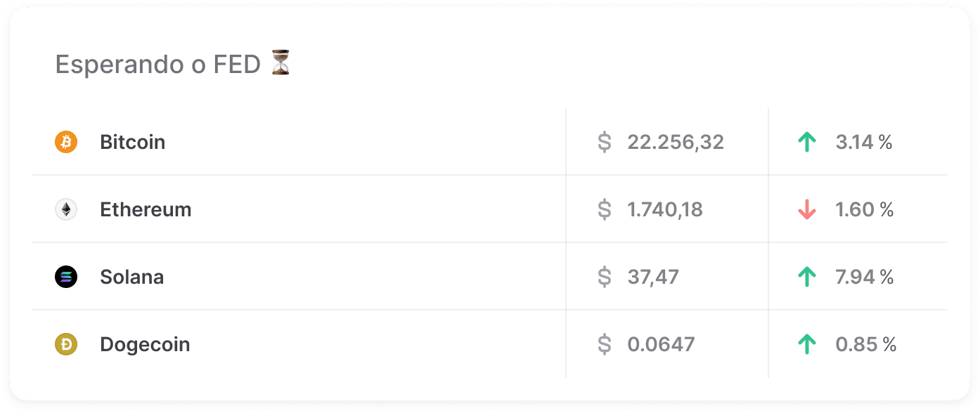
Task: Click Ethereum's red down arrow
Action: [x=807, y=210]
